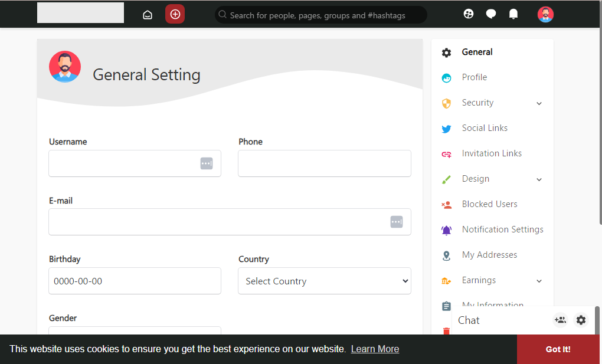The width and height of the screenshot is (602, 364).
Task: Click the password manager icon in E-mail field
Action: pos(397,222)
